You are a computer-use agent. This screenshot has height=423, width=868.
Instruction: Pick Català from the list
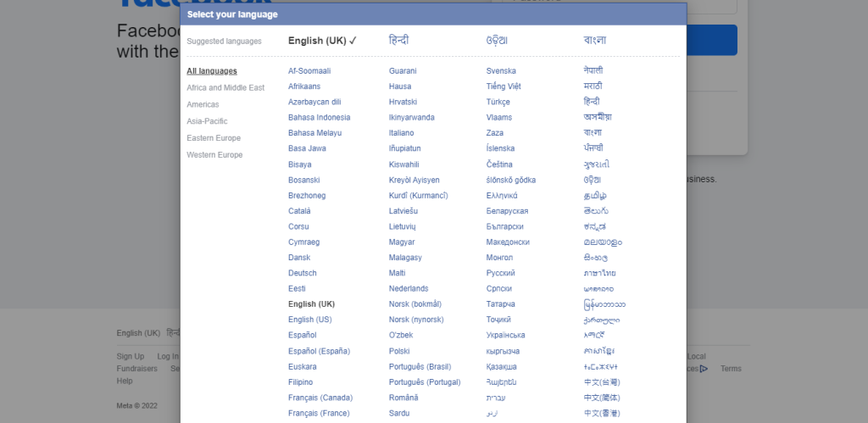tap(299, 211)
